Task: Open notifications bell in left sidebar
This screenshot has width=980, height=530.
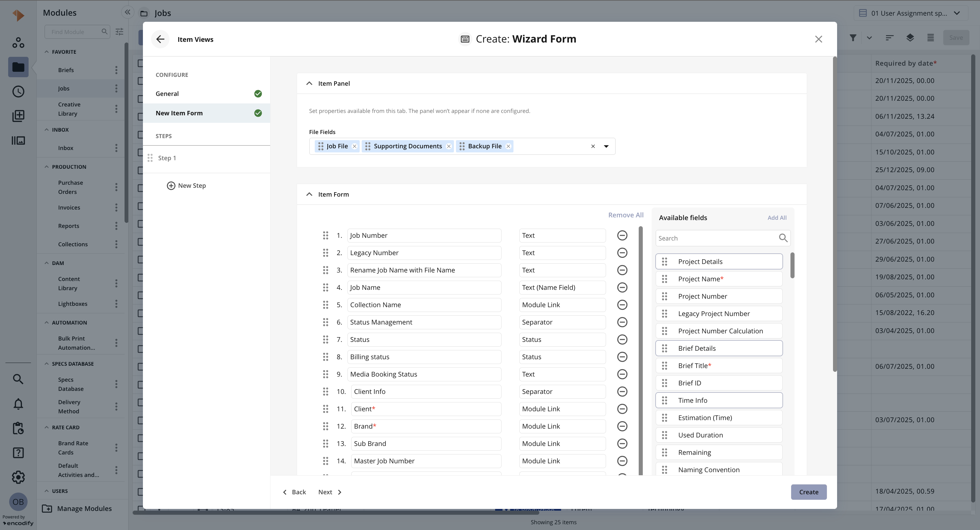Action: point(18,403)
